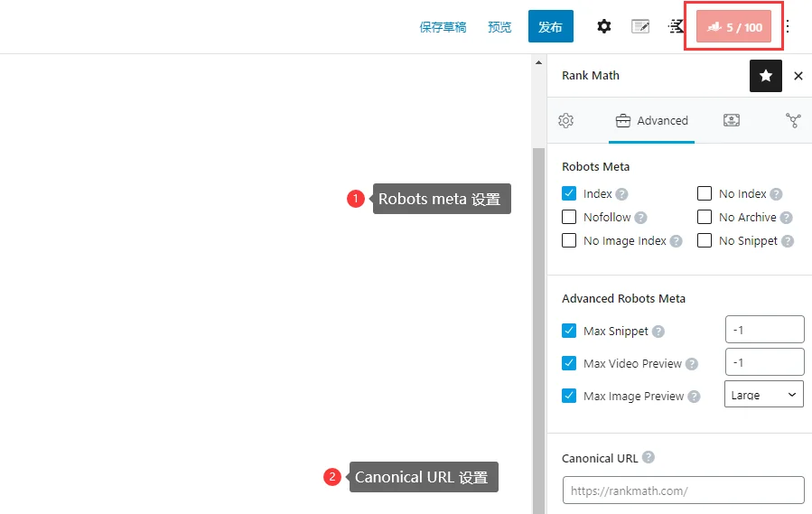Click the Advanced Robots Meta heading

click(x=623, y=299)
